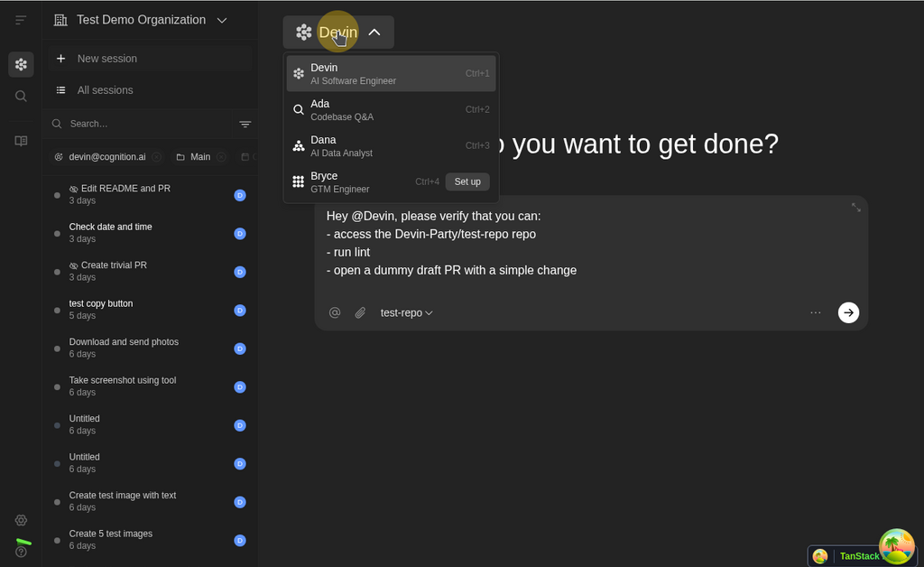The height and width of the screenshot is (567, 924).
Task: Open the test-repo repository dropdown
Action: click(406, 312)
